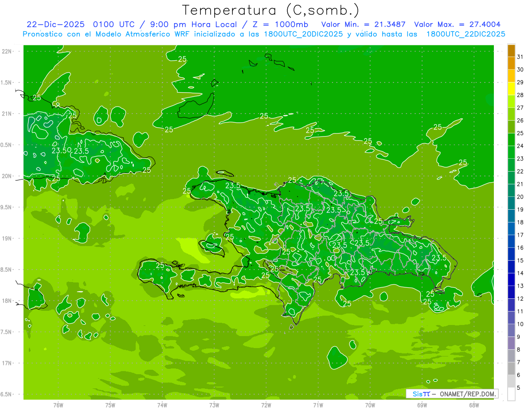
Task: Click the "19N" latitude axis label
Action: pos(7,239)
